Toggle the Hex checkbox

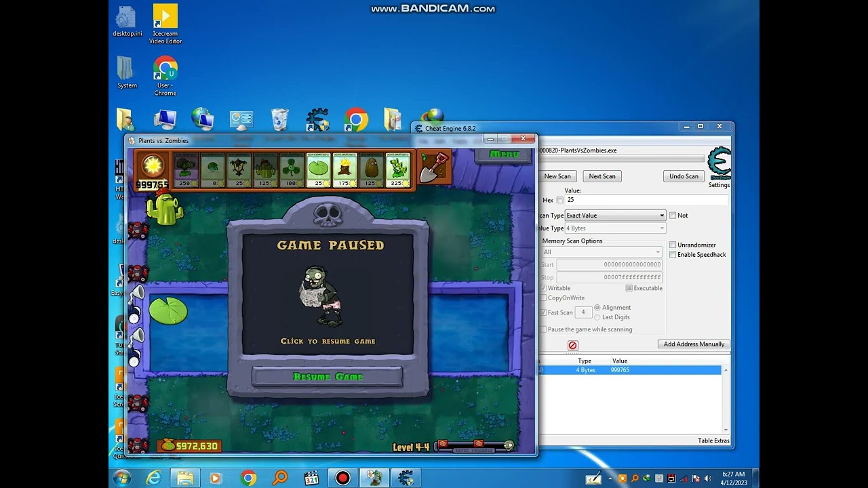(x=559, y=200)
